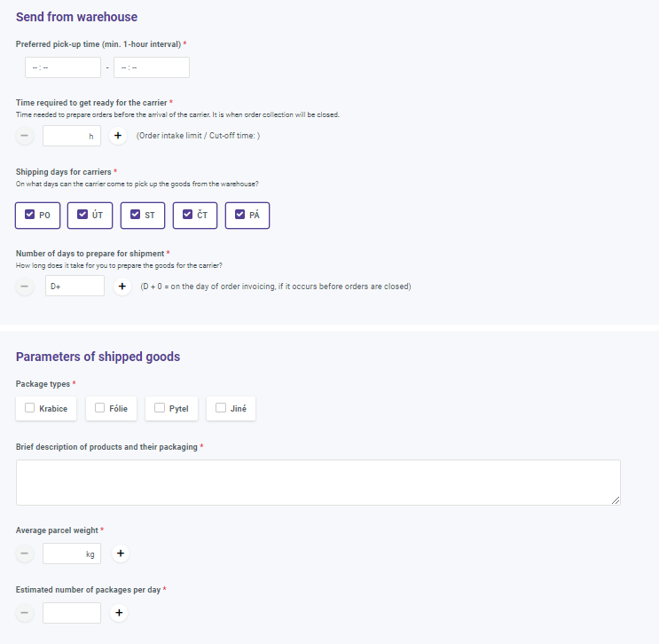This screenshot has width=659, height=644.
Task: Decrease time required to get ready hours
Action: pos(24,136)
